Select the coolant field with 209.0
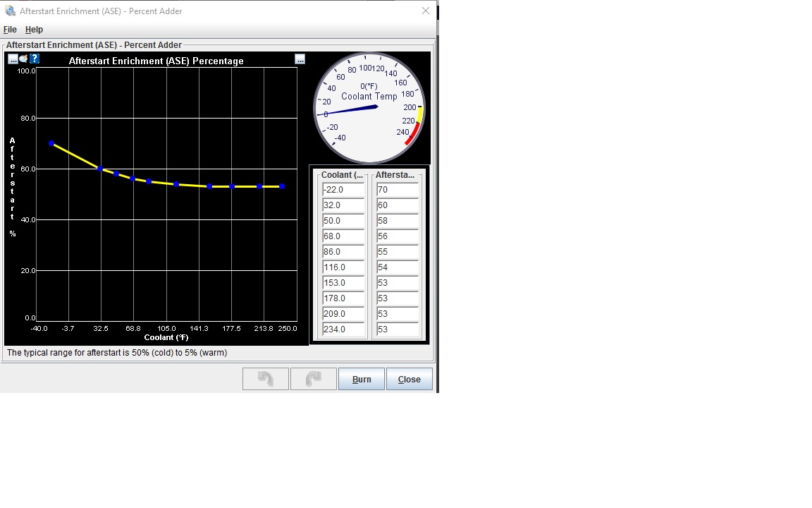The height and width of the screenshot is (508, 812). 343,314
